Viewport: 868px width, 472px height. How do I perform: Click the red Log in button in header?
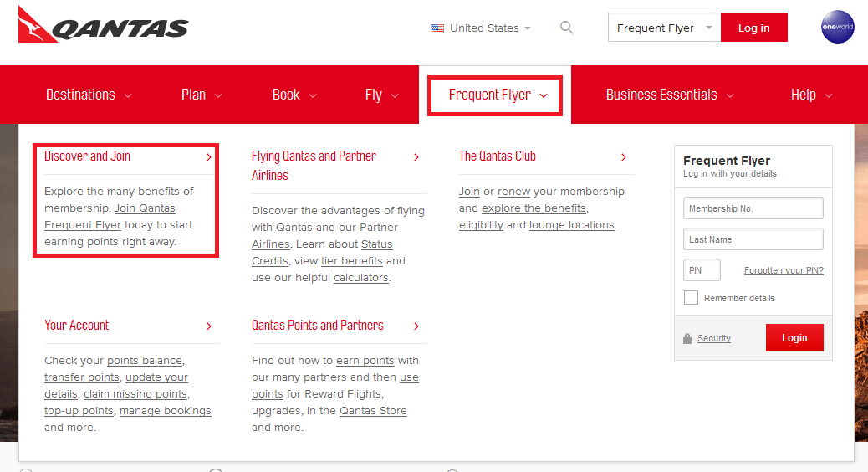coord(754,28)
